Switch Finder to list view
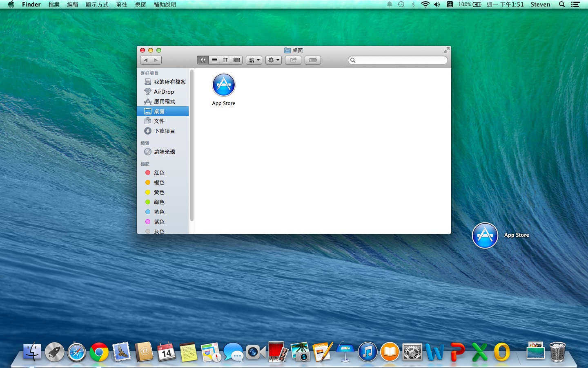Image resolution: width=588 pixels, height=368 pixels. point(214,60)
